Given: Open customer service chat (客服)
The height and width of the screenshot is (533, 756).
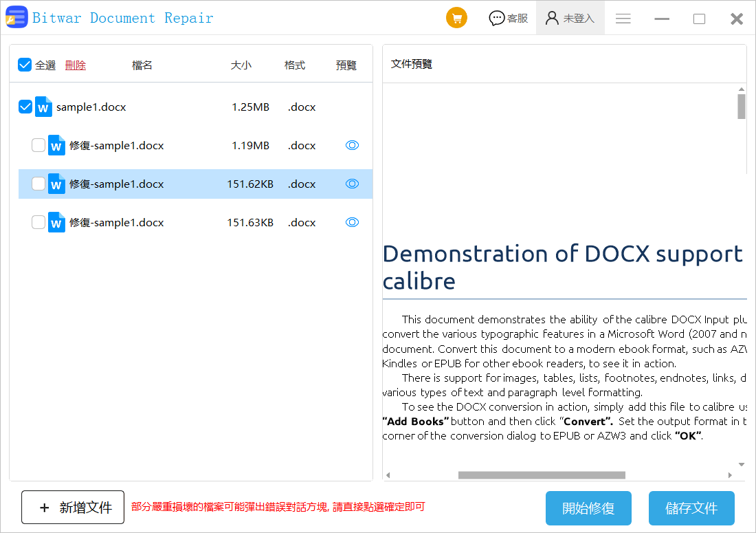Looking at the screenshot, I should pyautogui.click(x=508, y=19).
